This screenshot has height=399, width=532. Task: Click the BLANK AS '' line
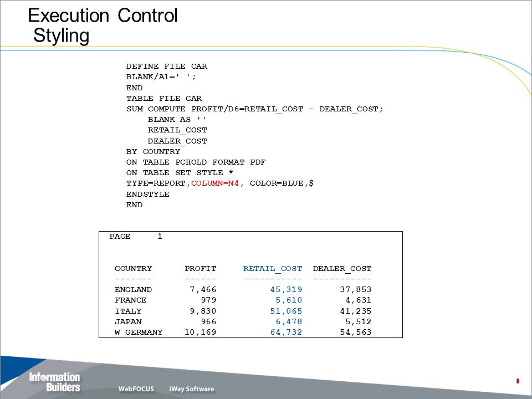(177, 120)
